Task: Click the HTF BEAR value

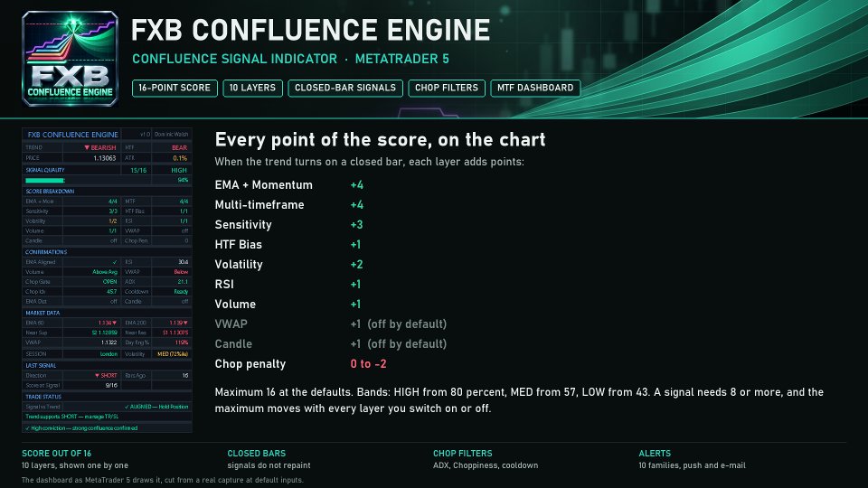Action: (x=179, y=147)
